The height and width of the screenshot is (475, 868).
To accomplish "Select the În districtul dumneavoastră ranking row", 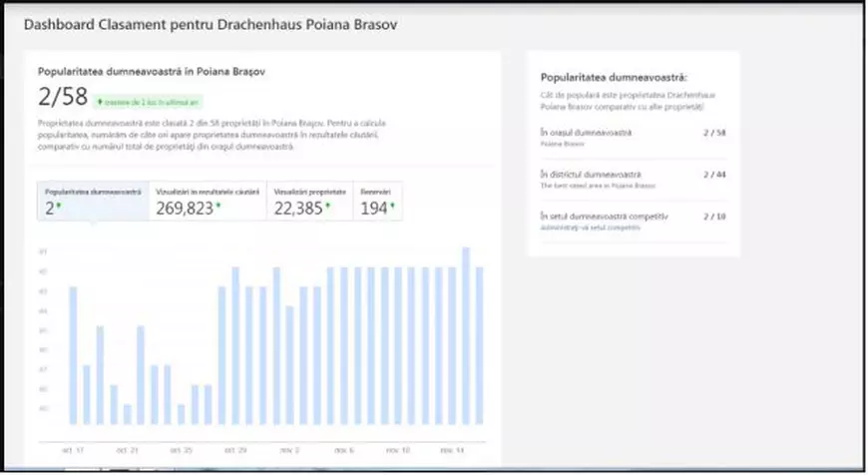I will pos(633,179).
